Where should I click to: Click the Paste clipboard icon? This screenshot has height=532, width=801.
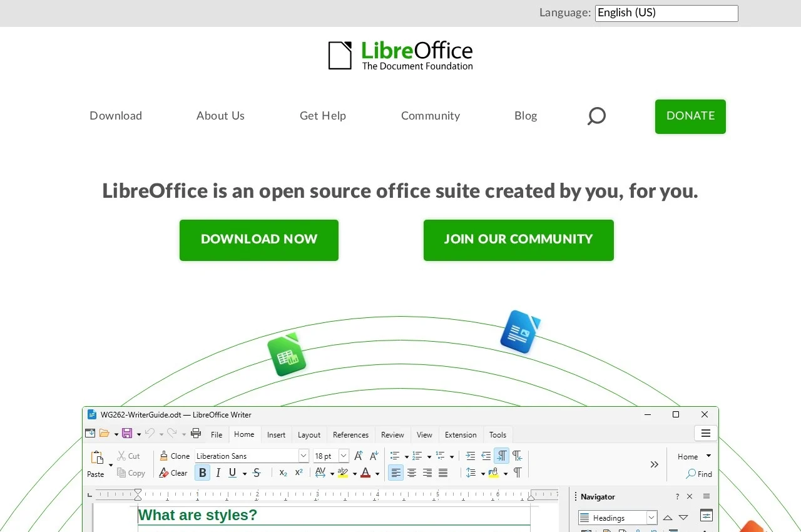97,458
